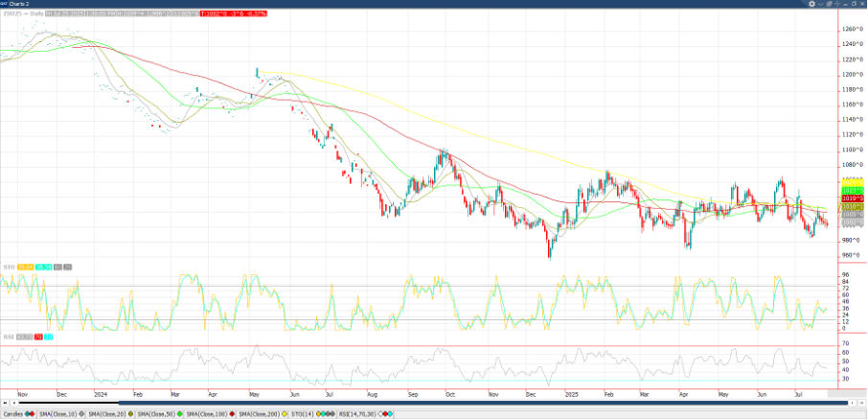Screen dimensions: 868x420
Task: Click red 1019^5 SMA value tag on axis
Action: 853,198
